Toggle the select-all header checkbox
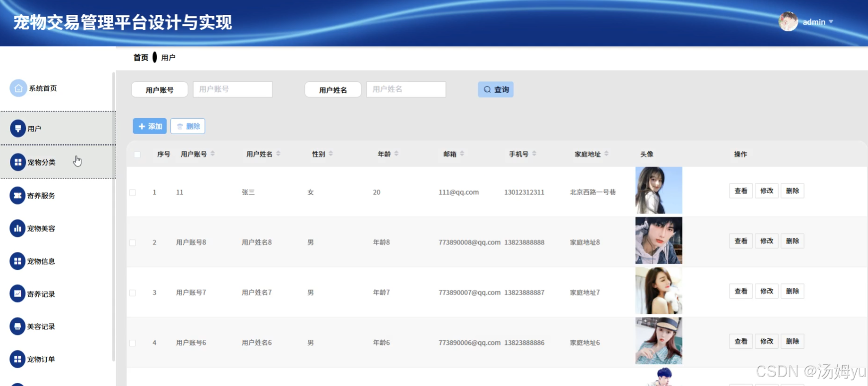 click(x=137, y=154)
